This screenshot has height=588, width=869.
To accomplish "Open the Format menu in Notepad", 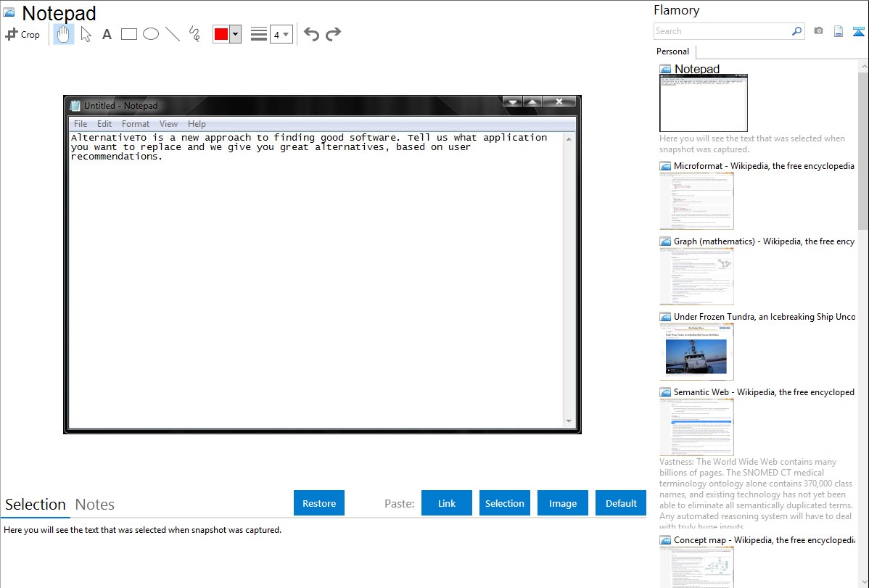I will pos(135,123).
